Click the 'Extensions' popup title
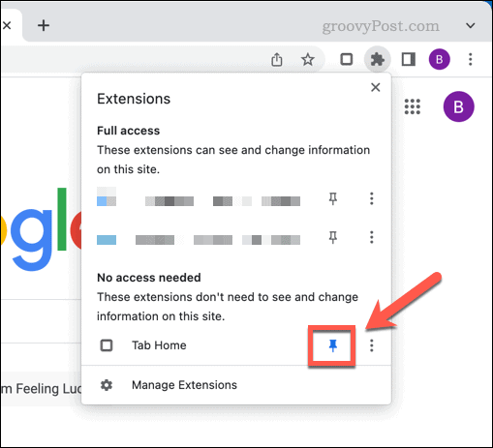This screenshot has height=448, width=493. click(134, 99)
